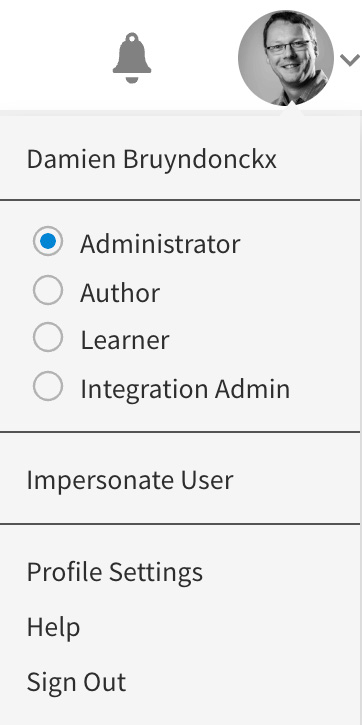Select the Administrator radio button
The image size is (362, 725).
pos(48,242)
